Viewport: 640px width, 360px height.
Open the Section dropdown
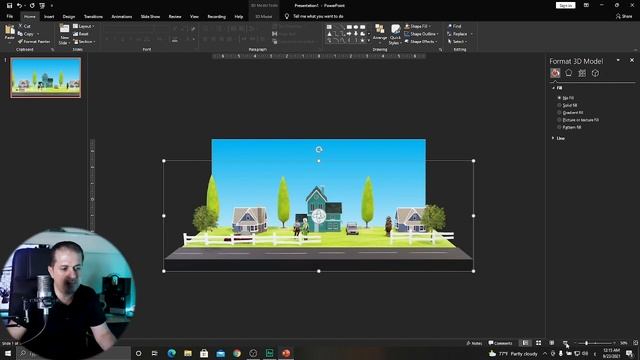point(84,42)
